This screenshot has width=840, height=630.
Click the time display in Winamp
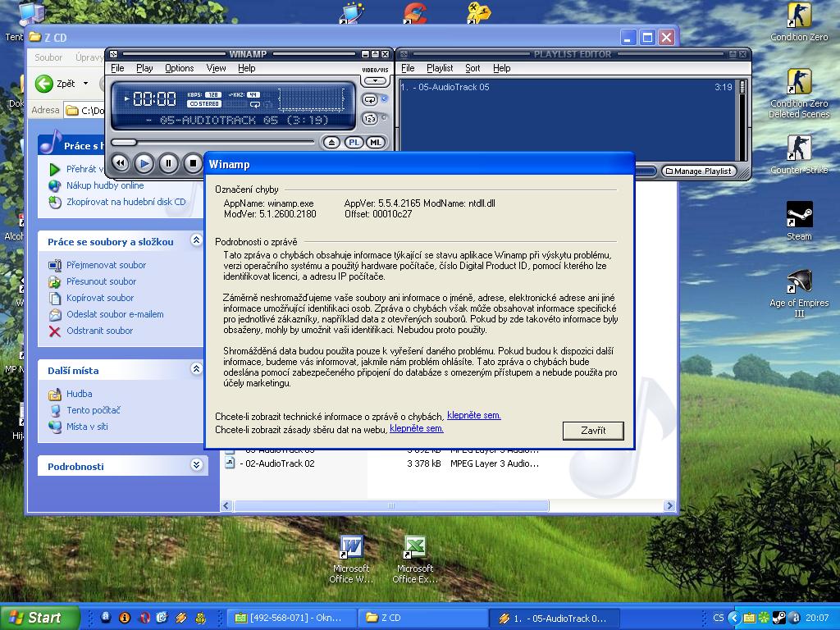point(154,98)
